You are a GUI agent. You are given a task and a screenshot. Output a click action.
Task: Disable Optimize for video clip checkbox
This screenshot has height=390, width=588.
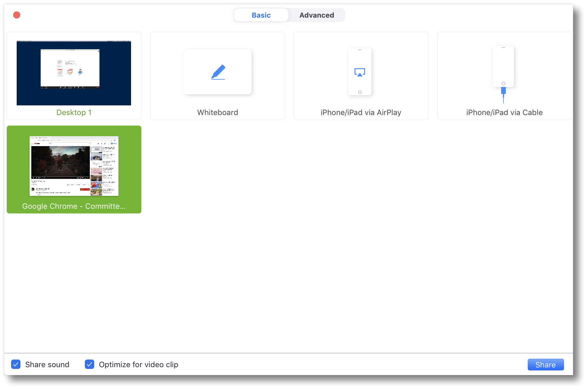pos(90,364)
